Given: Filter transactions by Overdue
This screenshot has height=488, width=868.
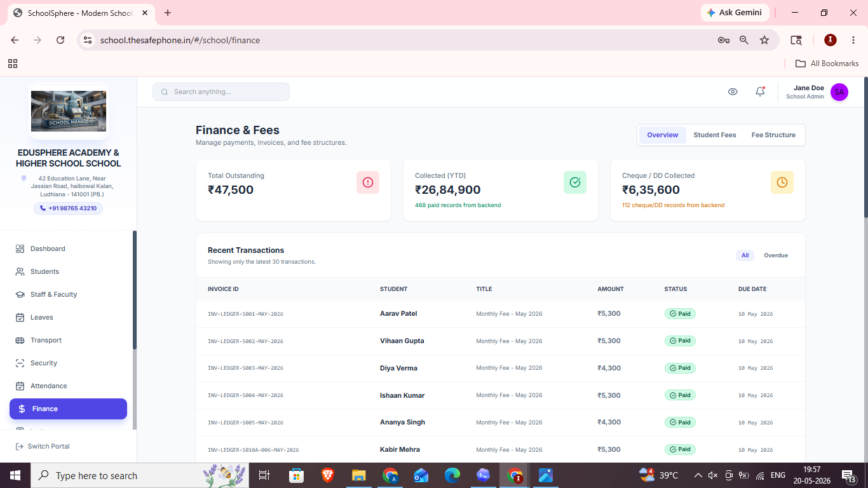Looking at the screenshot, I should click(776, 255).
